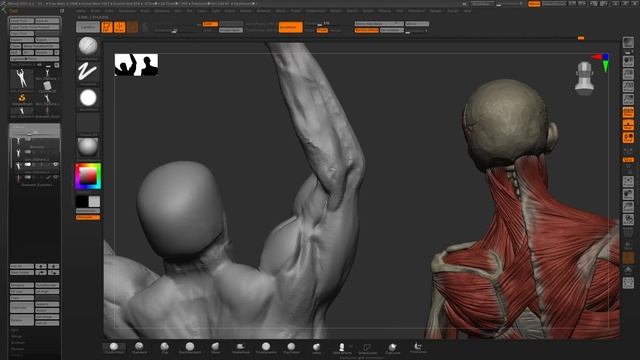Toggle the orange Persp perspective button
Screen dimensions: 640x360
click(x=628, y=112)
